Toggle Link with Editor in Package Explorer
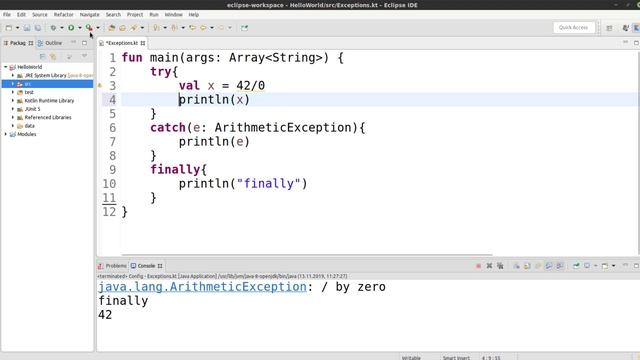The height and width of the screenshot is (360, 640). click(x=53, y=56)
